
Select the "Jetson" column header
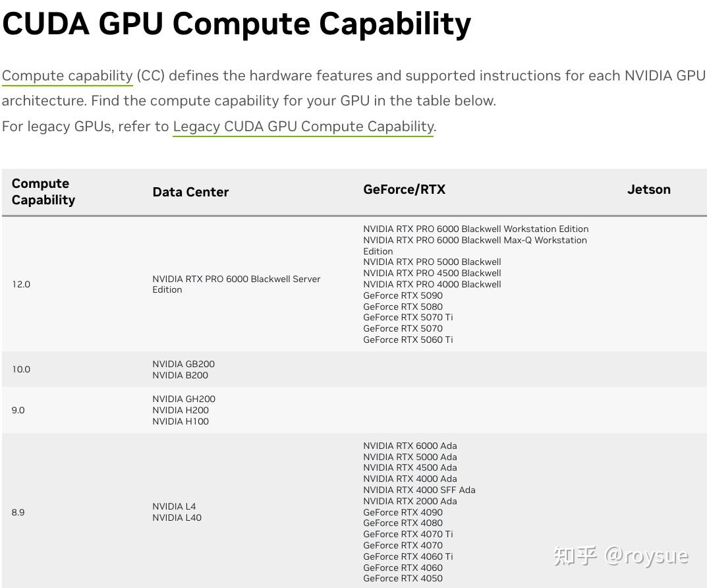tap(648, 190)
